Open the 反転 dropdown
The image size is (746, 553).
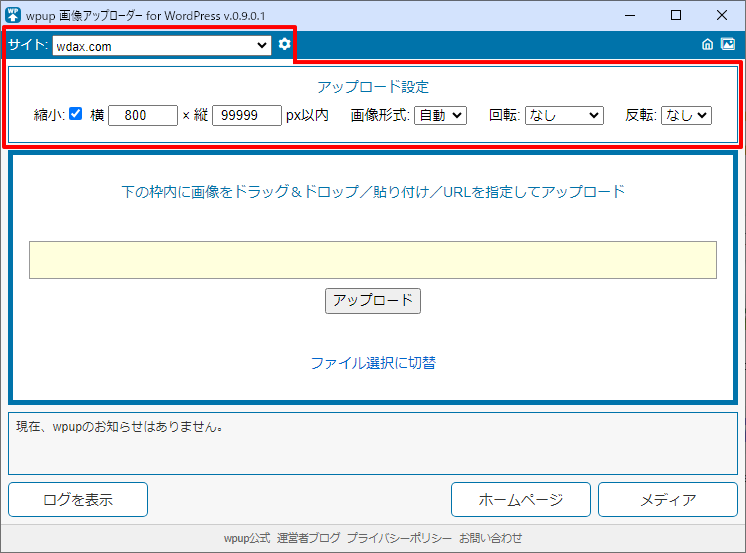pos(686,115)
